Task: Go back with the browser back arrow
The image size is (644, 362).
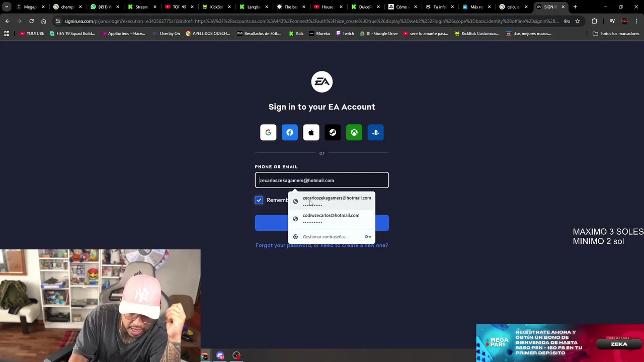Action: pyautogui.click(x=7, y=21)
